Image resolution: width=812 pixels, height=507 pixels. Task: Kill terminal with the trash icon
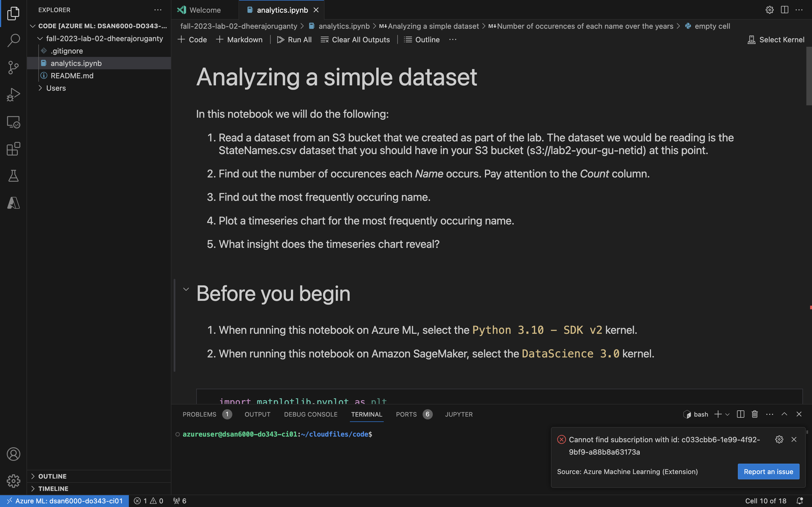point(754,414)
